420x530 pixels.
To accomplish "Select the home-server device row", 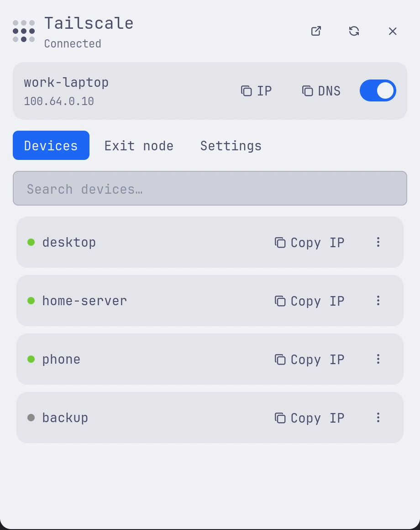I will (210, 301).
